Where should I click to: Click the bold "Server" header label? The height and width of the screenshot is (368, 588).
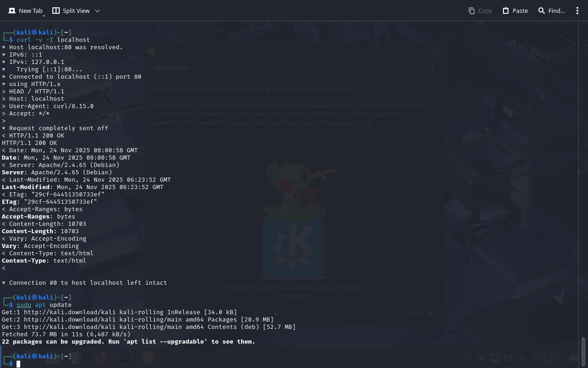point(13,172)
